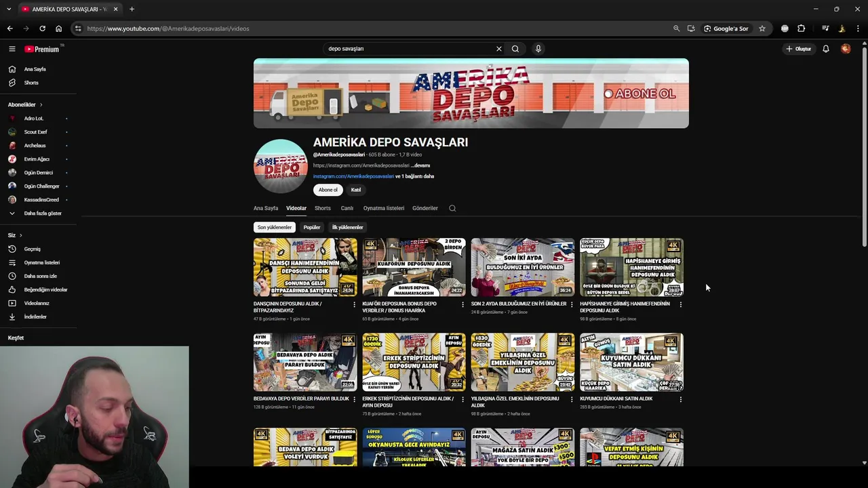Open browser extensions puzzle icon
This screenshot has width=868, height=488.
pos(802,28)
